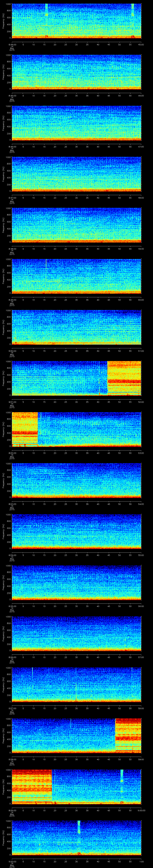
Task: Select the loud broadband block starting the 8:52:00 spectrogram
Action: tap(25, 429)
